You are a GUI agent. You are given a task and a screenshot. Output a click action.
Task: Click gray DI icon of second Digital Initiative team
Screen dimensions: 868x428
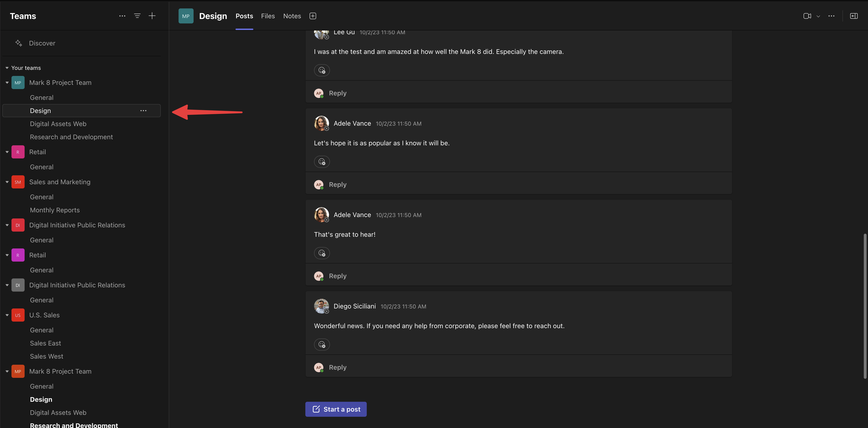point(18,285)
